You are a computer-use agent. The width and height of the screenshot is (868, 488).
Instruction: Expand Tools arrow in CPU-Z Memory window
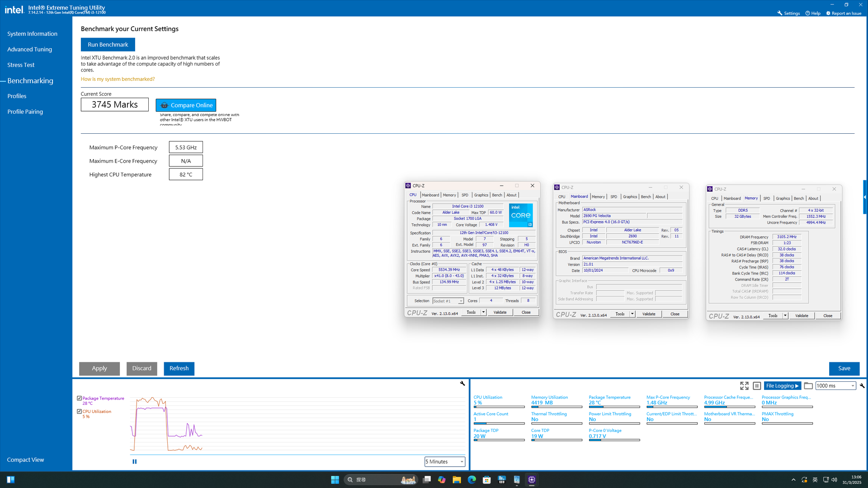point(785,316)
